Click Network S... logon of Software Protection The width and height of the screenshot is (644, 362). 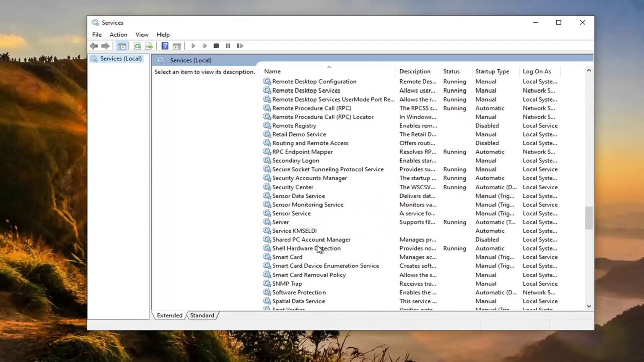pyautogui.click(x=539, y=292)
